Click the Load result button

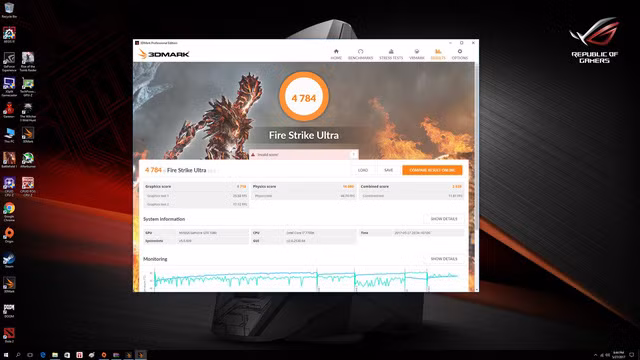(x=363, y=170)
